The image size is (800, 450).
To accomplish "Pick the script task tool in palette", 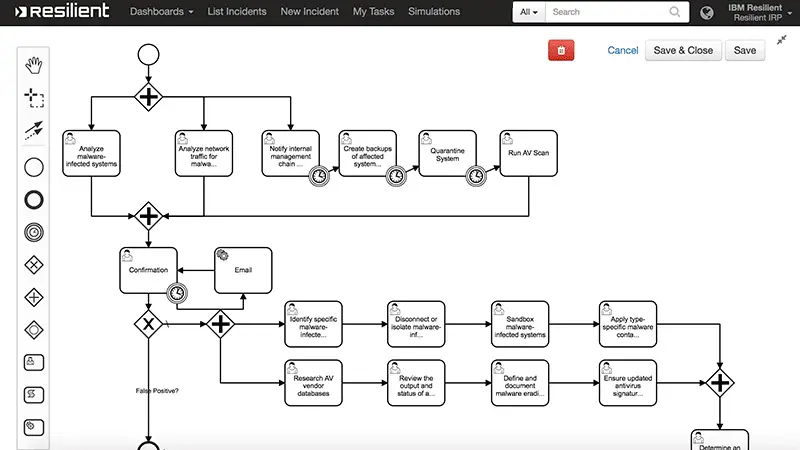I will pyautogui.click(x=34, y=395).
